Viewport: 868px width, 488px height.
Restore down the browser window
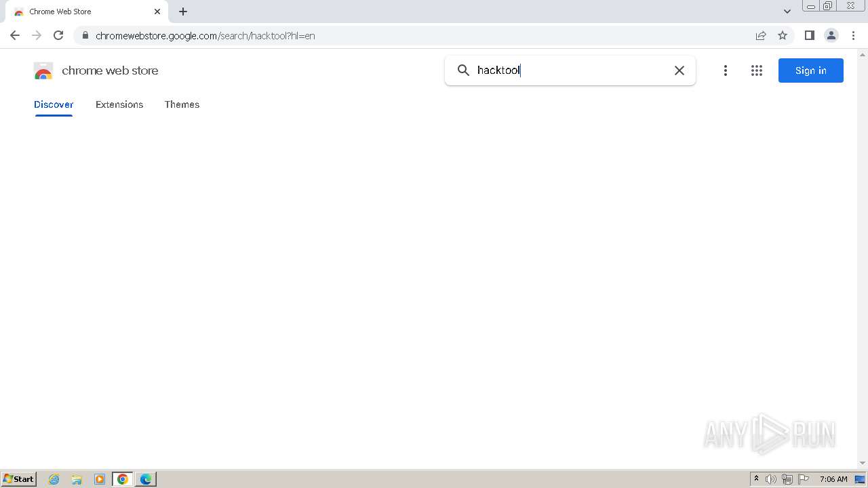point(827,6)
